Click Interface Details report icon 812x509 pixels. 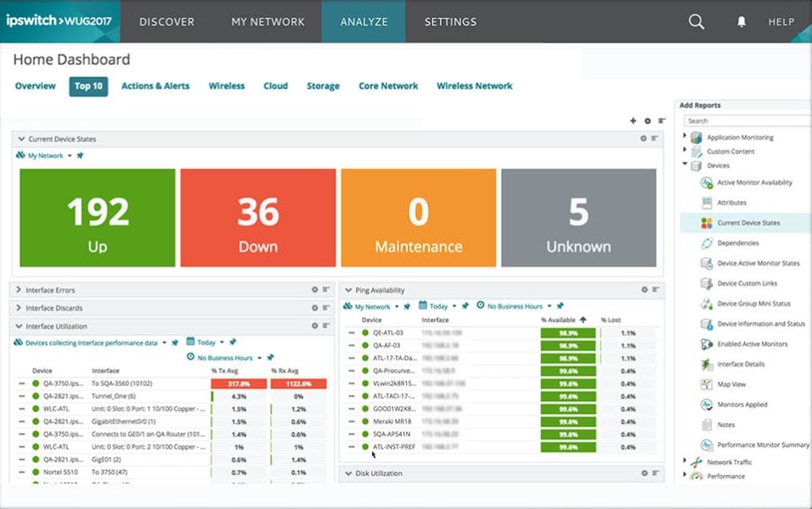point(707,365)
